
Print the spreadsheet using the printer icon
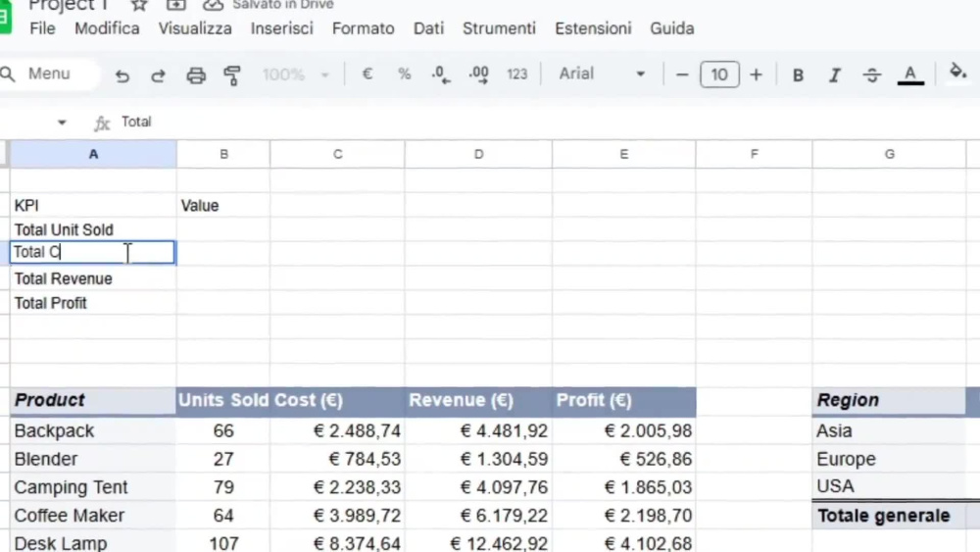(196, 75)
